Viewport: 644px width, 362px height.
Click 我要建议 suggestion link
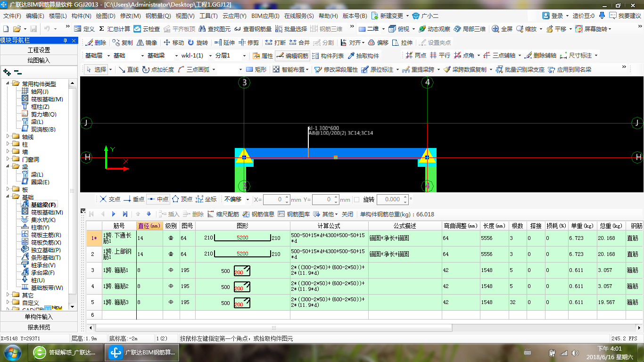coord(625,16)
